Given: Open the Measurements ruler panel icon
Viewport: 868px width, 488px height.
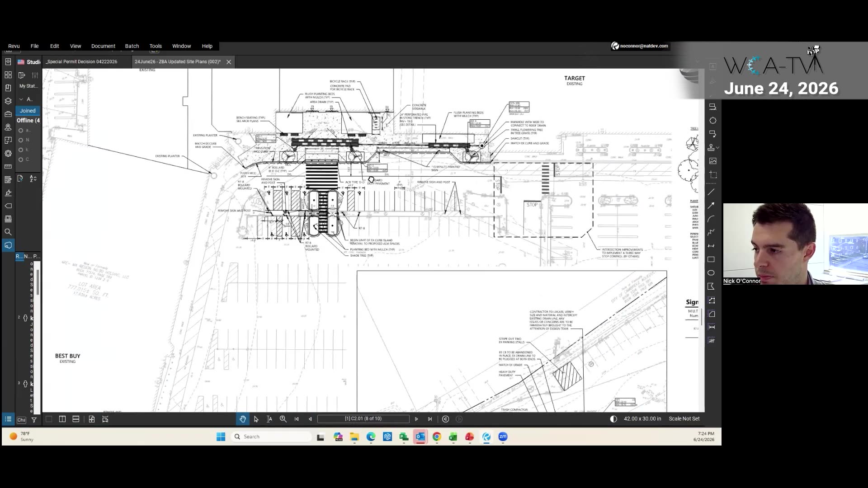Looking at the screenshot, I should [x=8, y=166].
